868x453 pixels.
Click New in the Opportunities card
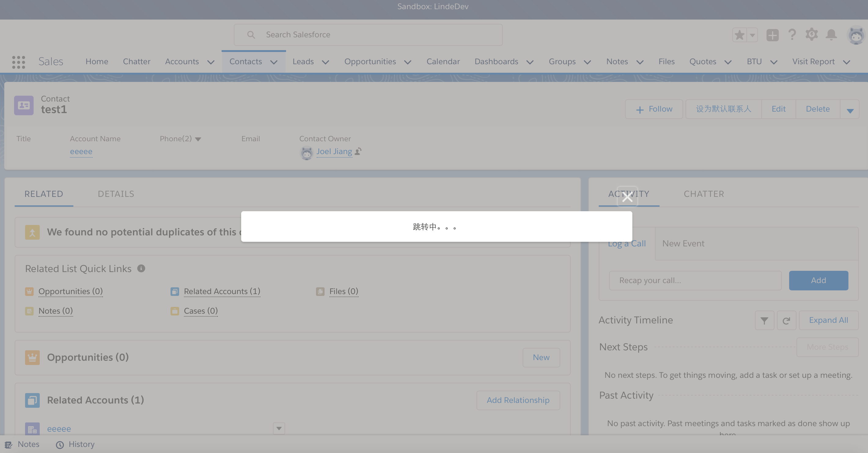[x=541, y=358]
